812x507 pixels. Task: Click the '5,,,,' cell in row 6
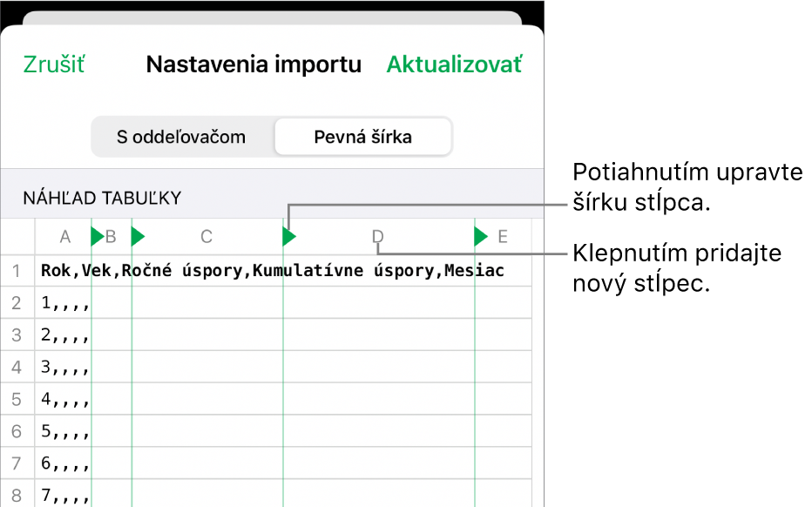(65, 432)
